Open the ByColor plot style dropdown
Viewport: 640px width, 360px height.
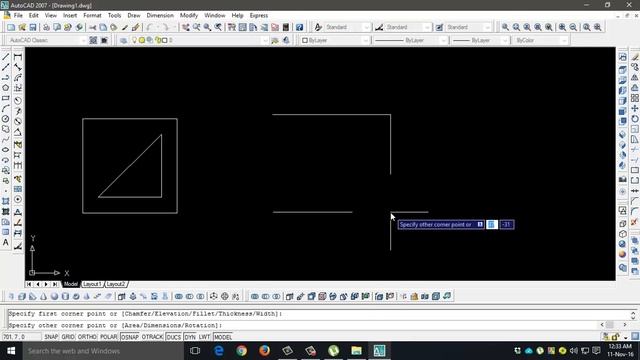564,40
